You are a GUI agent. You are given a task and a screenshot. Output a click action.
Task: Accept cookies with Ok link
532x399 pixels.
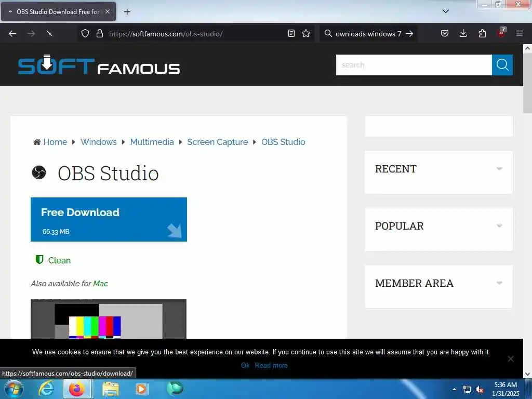tap(245, 365)
